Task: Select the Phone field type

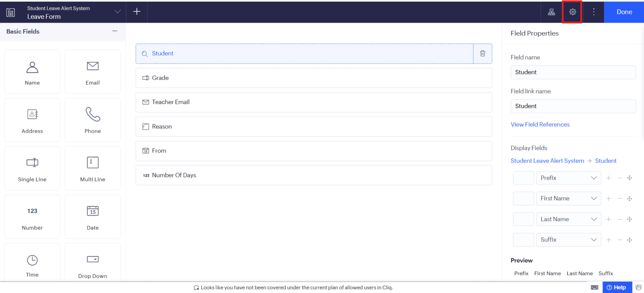Action: tap(93, 120)
